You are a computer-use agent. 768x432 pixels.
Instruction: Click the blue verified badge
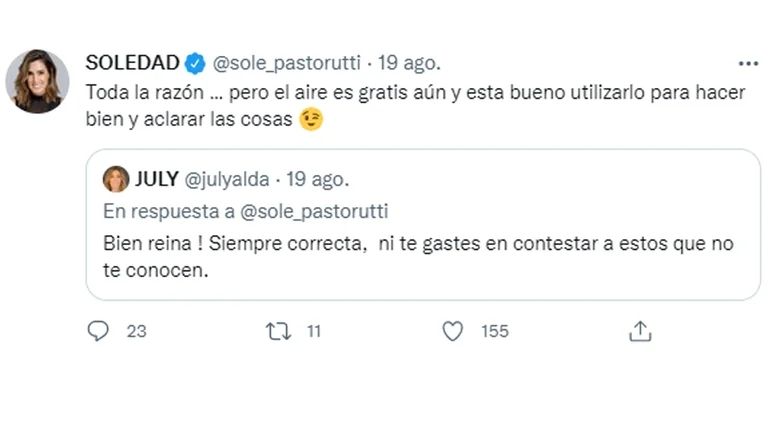(196, 63)
